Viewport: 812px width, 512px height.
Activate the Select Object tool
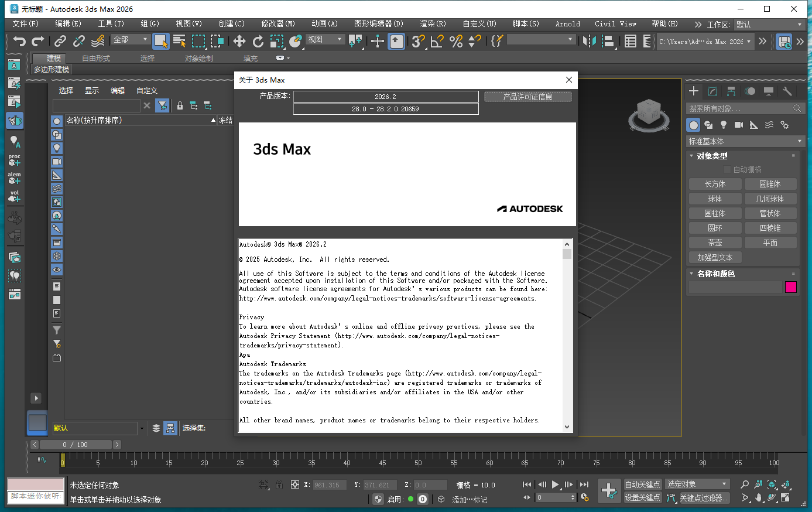(x=160, y=41)
